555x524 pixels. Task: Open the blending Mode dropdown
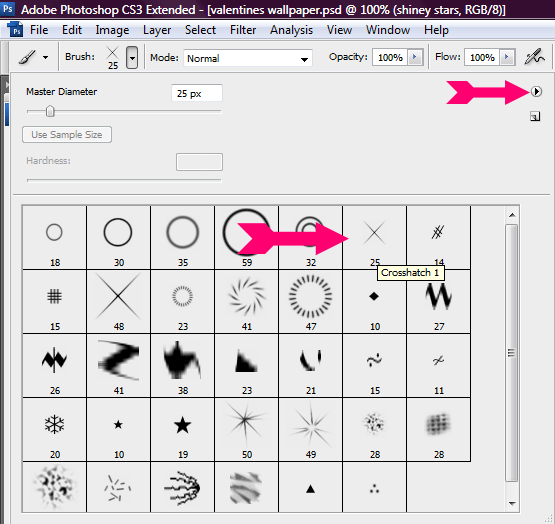pyautogui.click(x=248, y=58)
